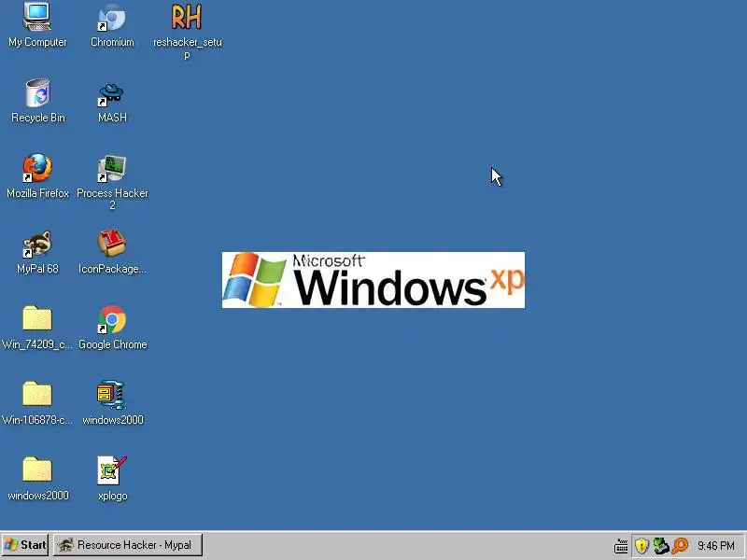
Task: Click the orange magnifier tray icon
Action: [x=680, y=546]
